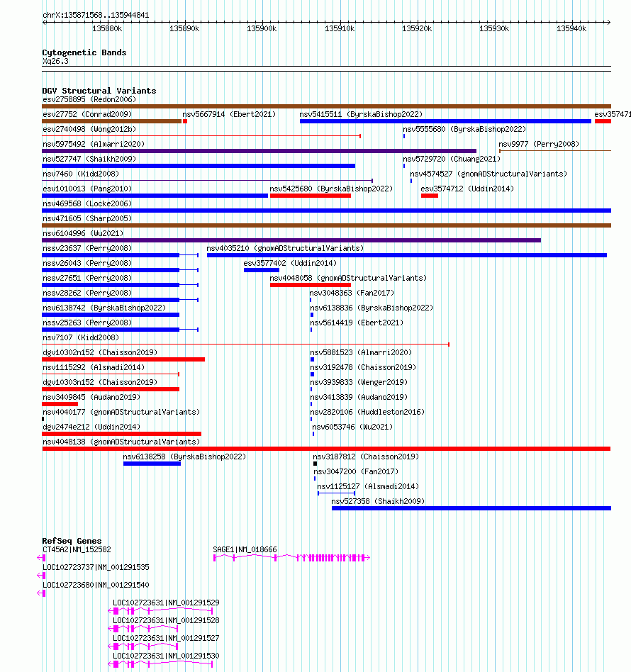Viewport: 631px width, 672px height.
Task: Select nsv4048138 (gnomADStructuralVariants) label
Action: point(121,442)
